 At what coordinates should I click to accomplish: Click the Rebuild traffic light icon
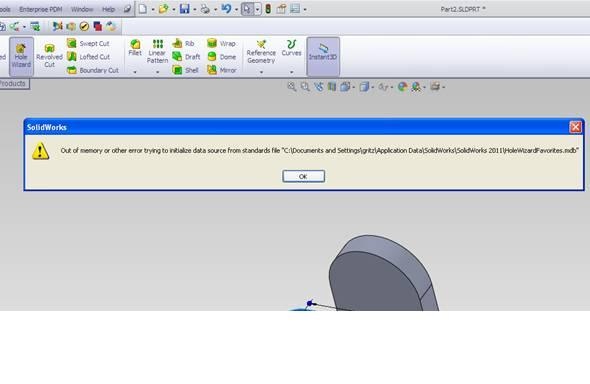[x=268, y=9]
